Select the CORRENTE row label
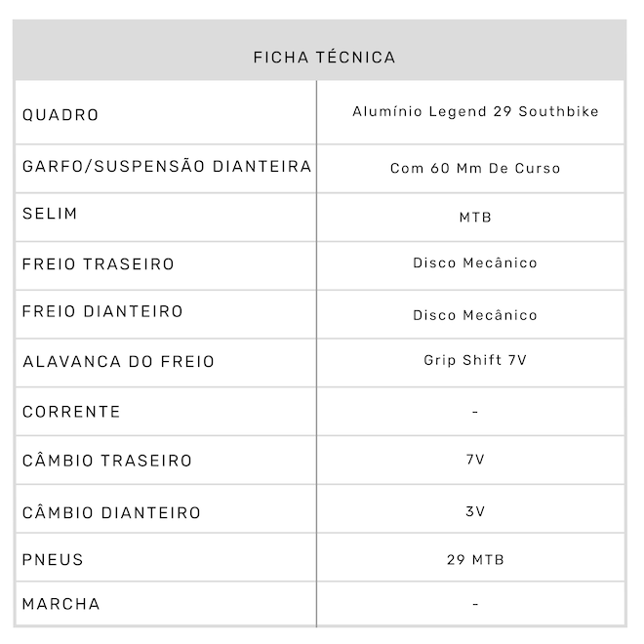 [71, 412]
